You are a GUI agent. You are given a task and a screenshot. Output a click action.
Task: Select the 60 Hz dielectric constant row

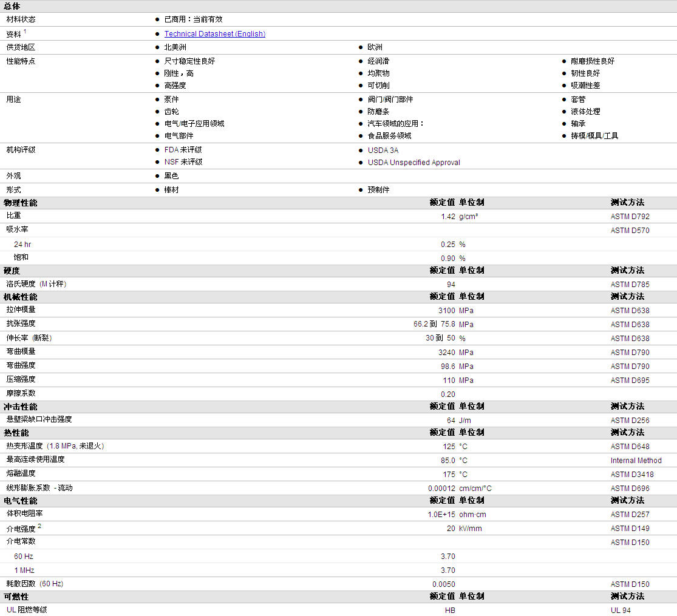click(x=339, y=557)
